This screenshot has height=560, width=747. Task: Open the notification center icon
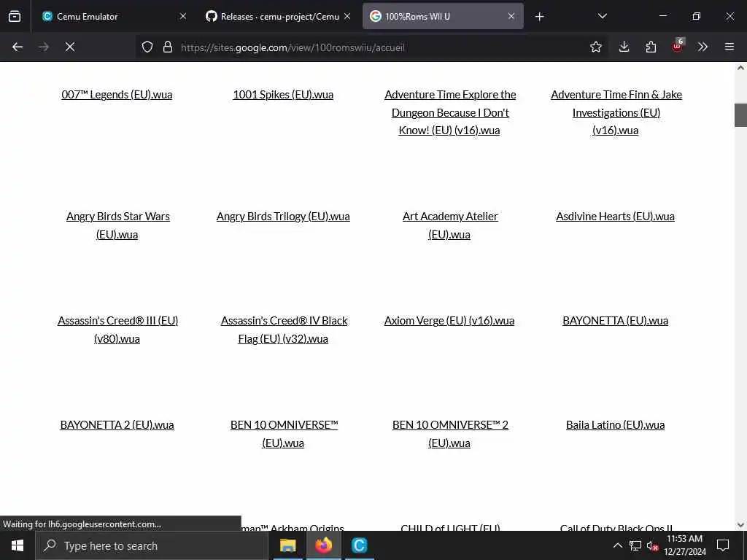[723, 545]
